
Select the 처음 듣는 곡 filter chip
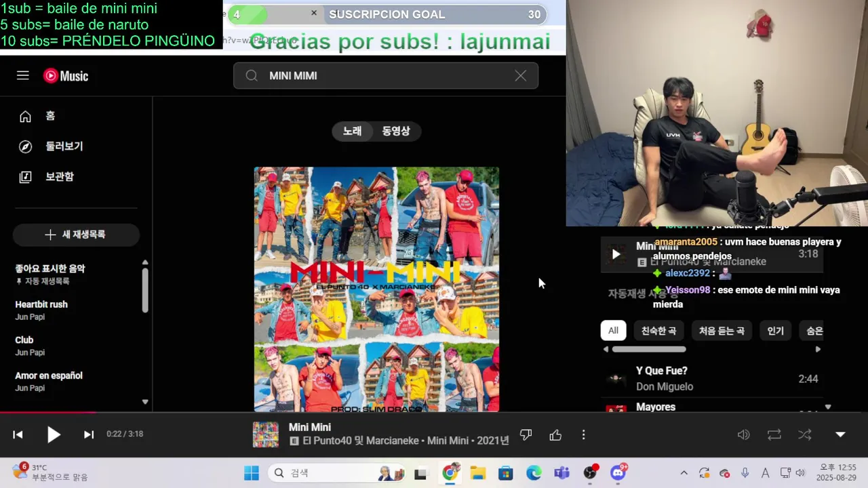(722, 331)
